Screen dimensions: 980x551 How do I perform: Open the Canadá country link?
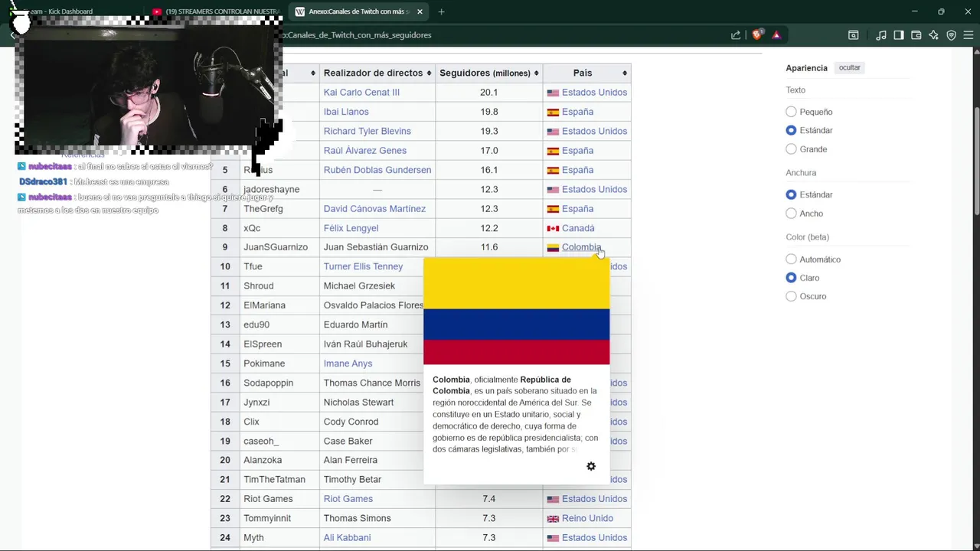(578, 228)
